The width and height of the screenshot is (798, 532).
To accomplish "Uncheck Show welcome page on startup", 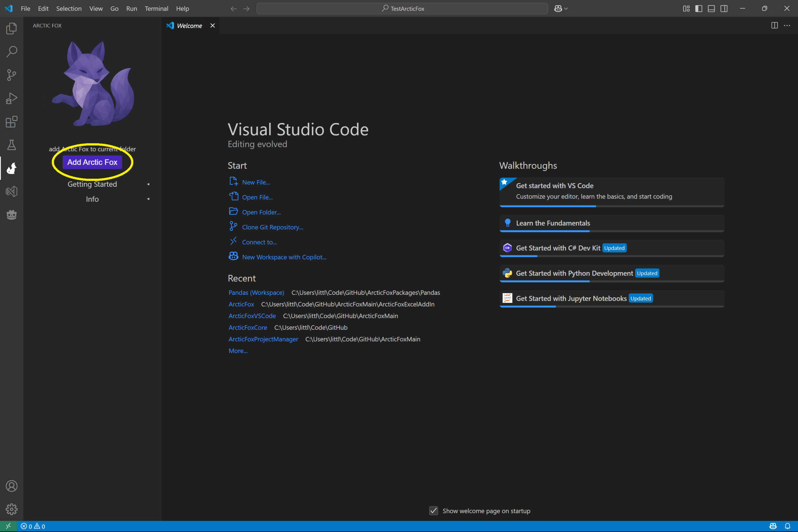I will coord(434,510).
